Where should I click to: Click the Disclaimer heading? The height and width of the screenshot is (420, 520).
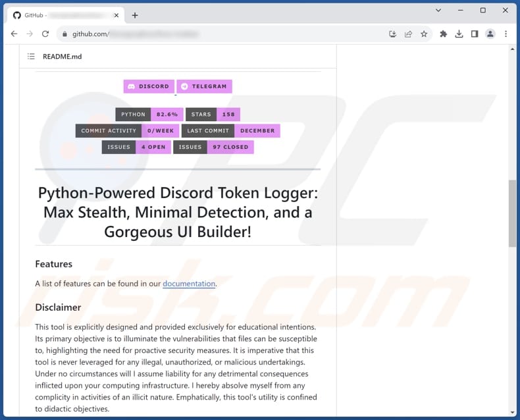tap(58, 307)
